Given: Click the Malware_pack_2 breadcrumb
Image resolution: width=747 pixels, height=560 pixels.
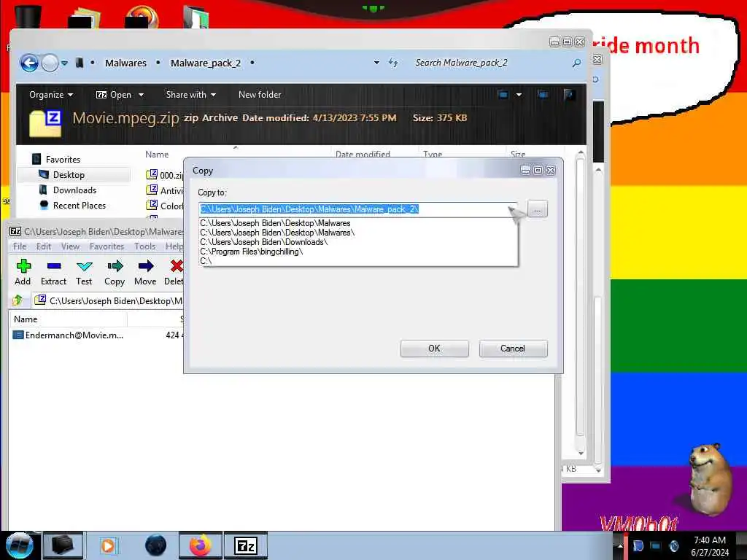Looking at the screenshot, I should (206, 63).
